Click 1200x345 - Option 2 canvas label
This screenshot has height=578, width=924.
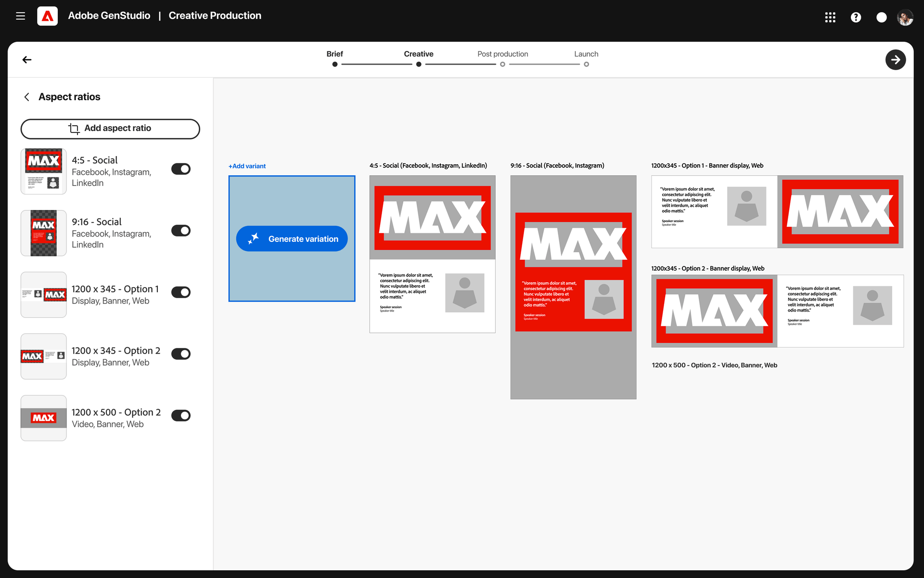pyautogui.click(x=708, y=269)
